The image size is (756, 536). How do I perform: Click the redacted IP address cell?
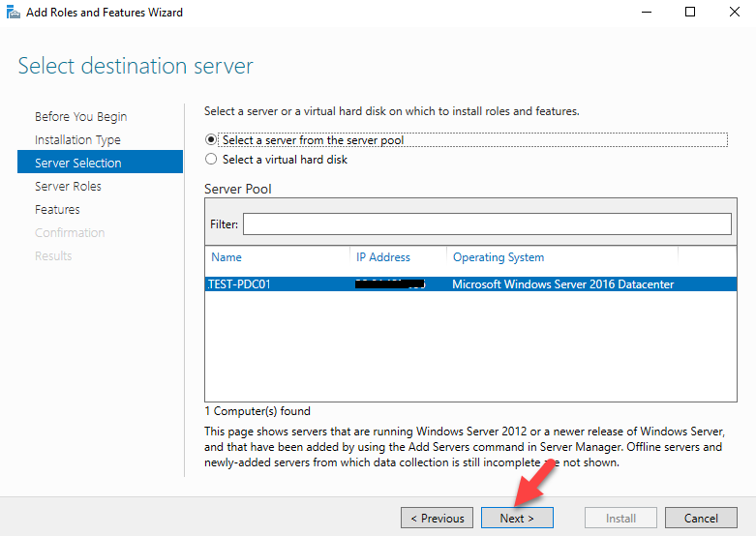pos(389,283)
